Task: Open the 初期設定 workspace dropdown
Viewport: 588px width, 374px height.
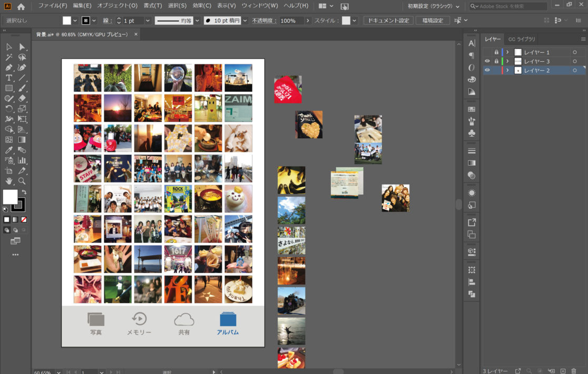Action: pos(433,6)
